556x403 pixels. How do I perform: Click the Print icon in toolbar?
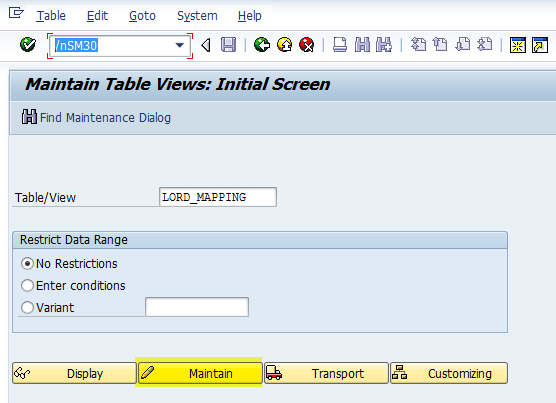(x=340, y=45)
